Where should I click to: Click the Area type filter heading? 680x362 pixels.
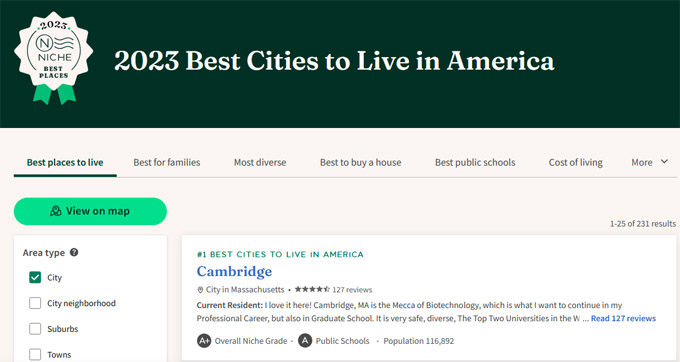[x=44, y=253]
